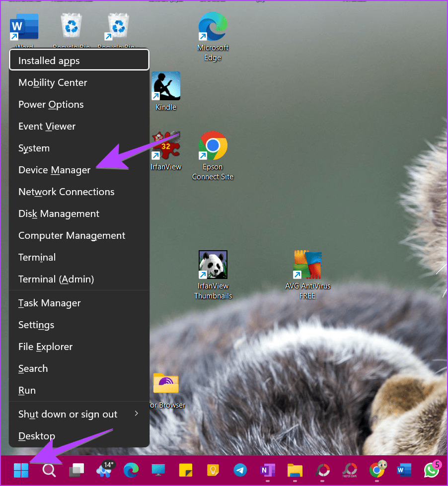
Task: Select Terminal (Admin) menu entry
Action: [x=56, y=279]
